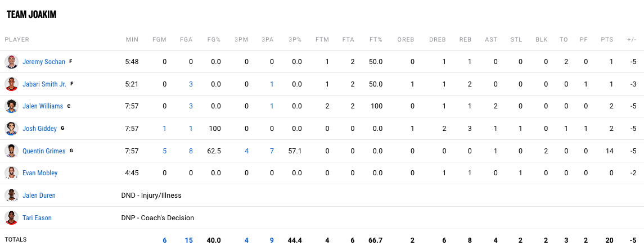Screen dimensions: 644x250
Task: Open Tari Eason's player name link
Action: click(x=37, y=218)
